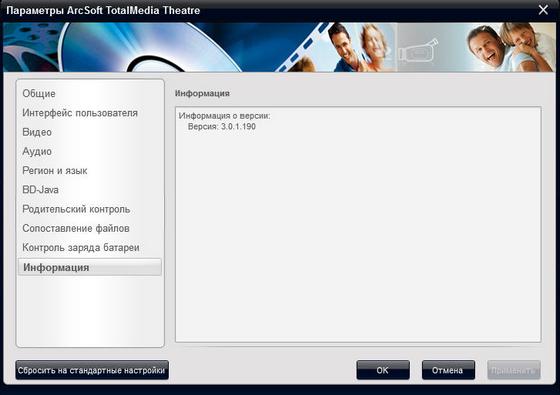Image resolution: width=560 pixels, height=395 pixels.
Task: Select Сопоставление файлов in the list
Action: click(76, 228)
